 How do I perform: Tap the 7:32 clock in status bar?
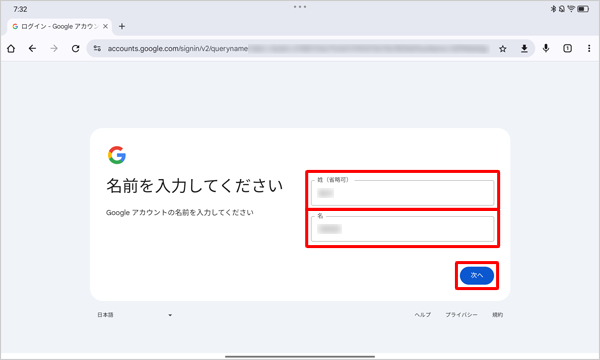click(x=20, y=9)
